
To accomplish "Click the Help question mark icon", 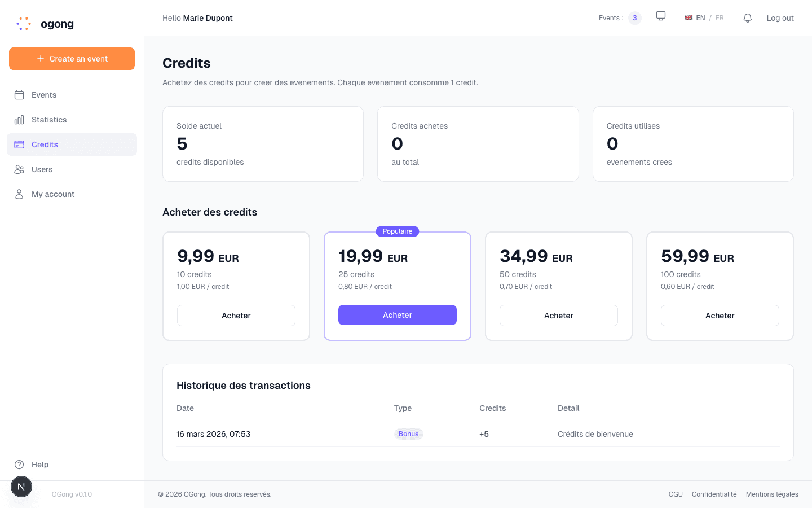I will [20, 465].
